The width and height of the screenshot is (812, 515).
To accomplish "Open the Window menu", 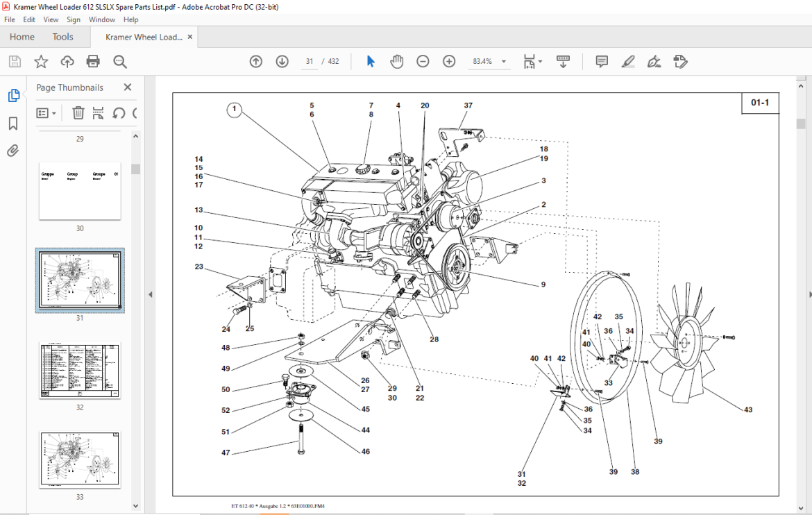I will click(101, 19).
